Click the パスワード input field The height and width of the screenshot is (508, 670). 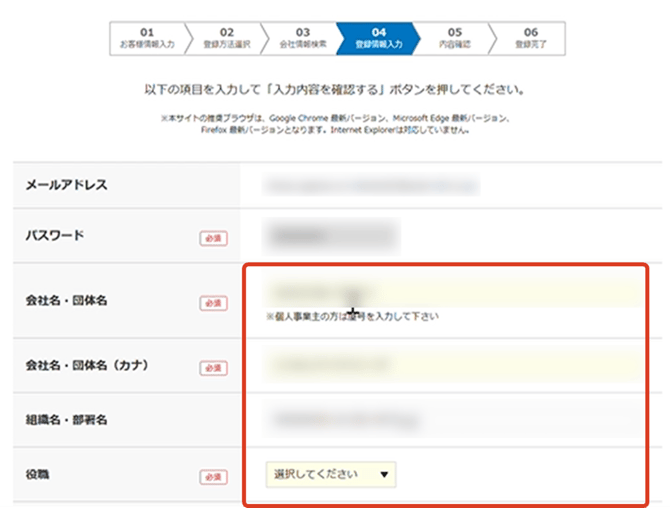click(x=331, y=236)
